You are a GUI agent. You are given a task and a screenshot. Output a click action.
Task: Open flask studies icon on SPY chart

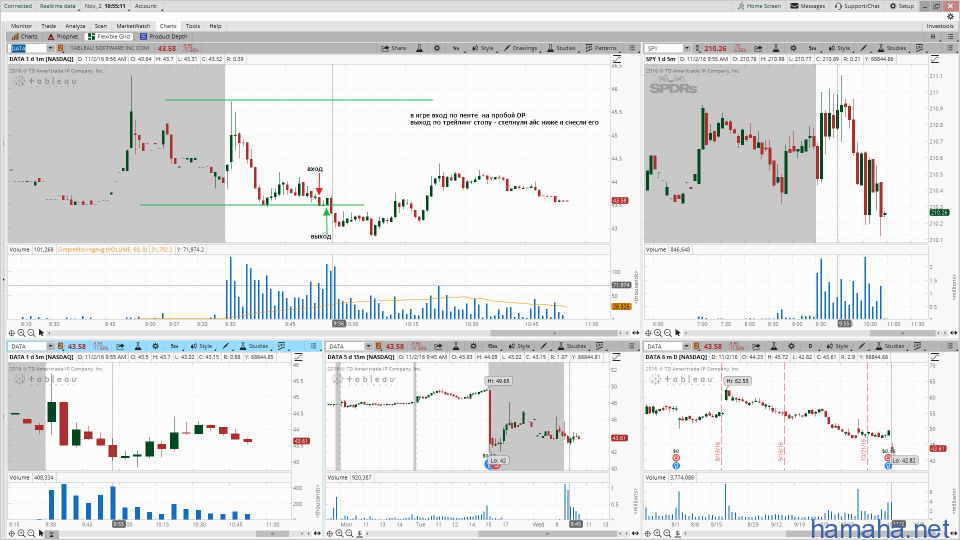click(x=775, y=48)
